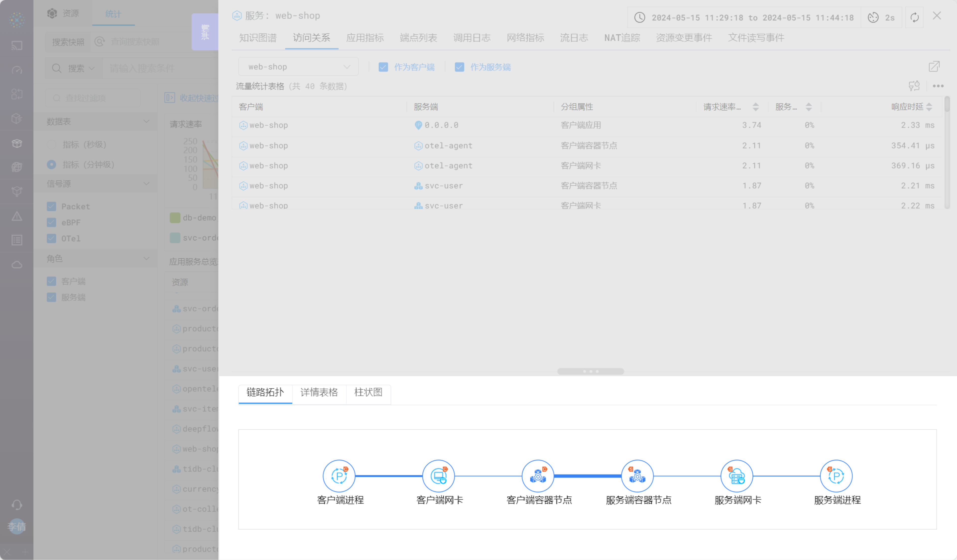This screenshot has width=957, height=560.
Task: Toggle the eBPF signal source checkbox
Action: pyautogui.click(x=51, y=222)
